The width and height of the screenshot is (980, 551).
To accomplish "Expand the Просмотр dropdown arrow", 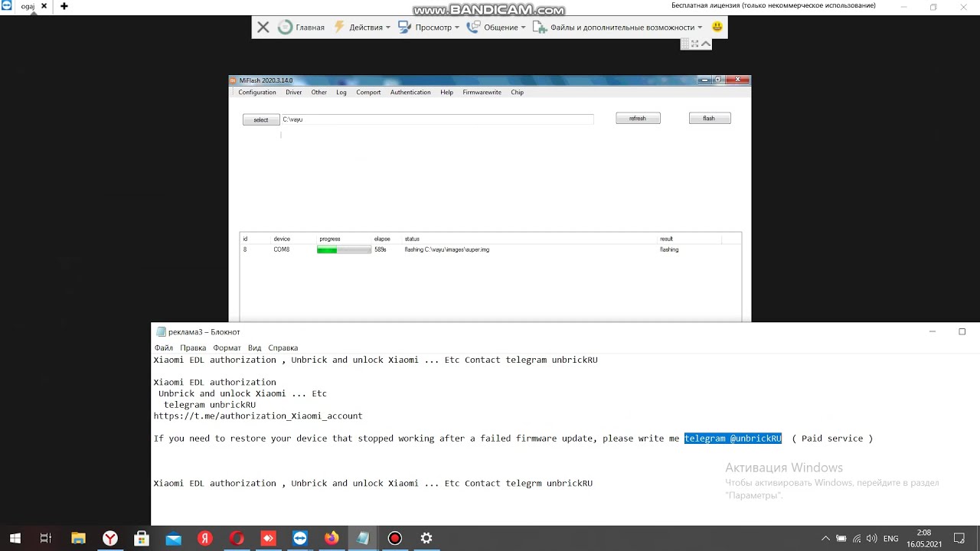I will click(457, 28).
